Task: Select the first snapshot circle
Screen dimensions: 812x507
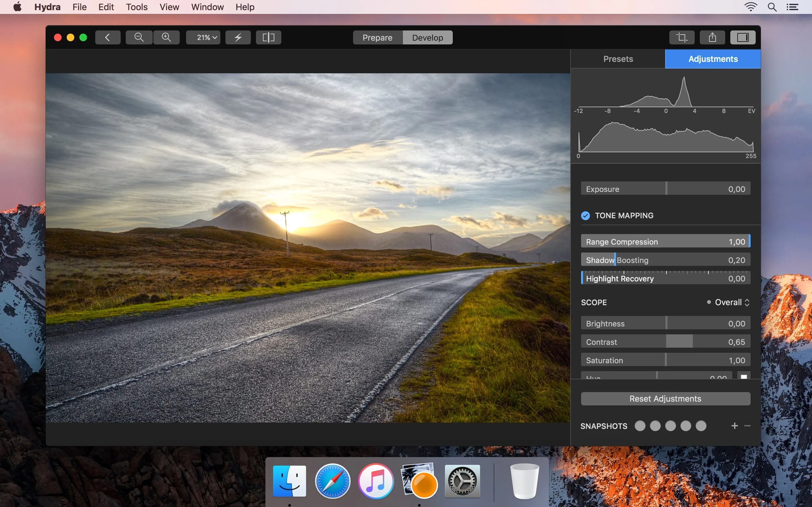Action: coord(640,426)
